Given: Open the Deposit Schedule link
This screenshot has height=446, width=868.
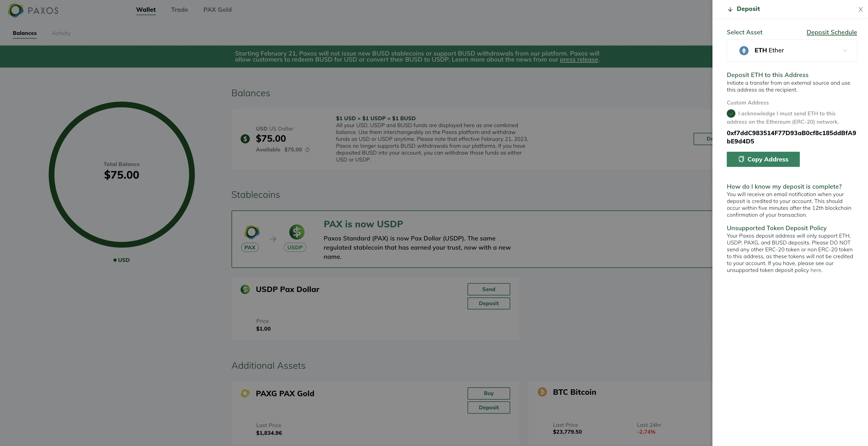Looking at the screenshot, I should [x=831, y=32].
